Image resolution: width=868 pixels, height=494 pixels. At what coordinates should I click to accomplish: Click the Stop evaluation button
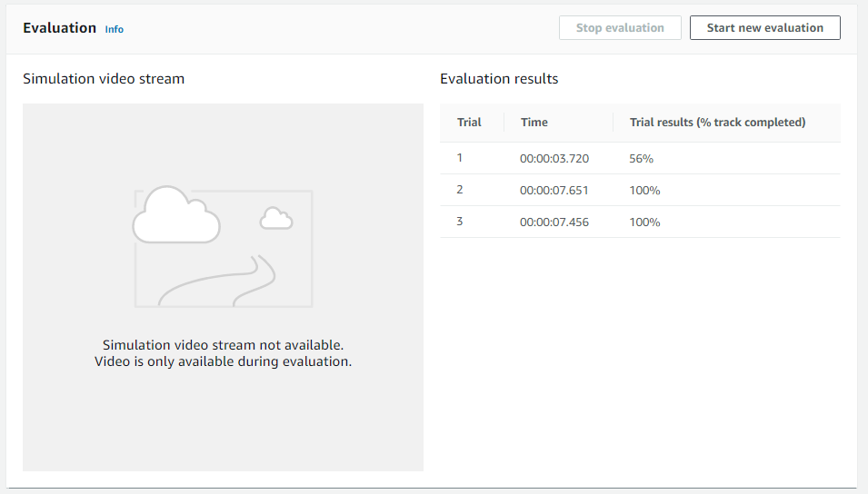620,27
